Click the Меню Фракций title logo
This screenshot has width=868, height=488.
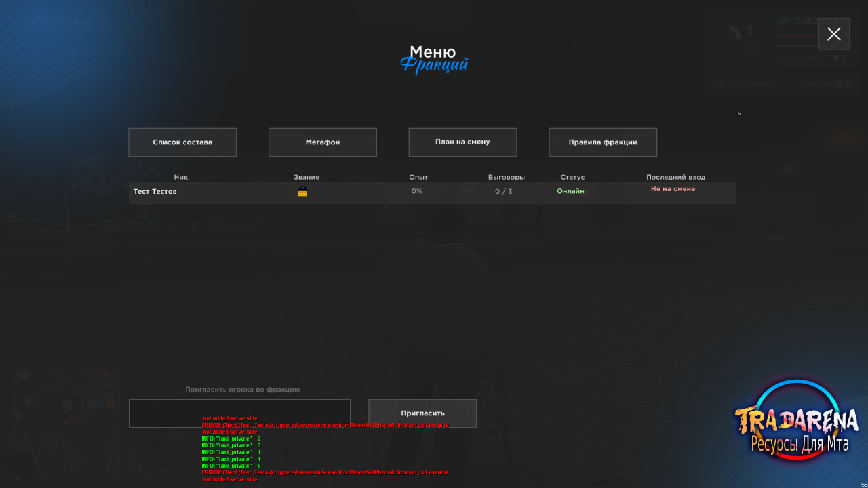tap(434, 60)
